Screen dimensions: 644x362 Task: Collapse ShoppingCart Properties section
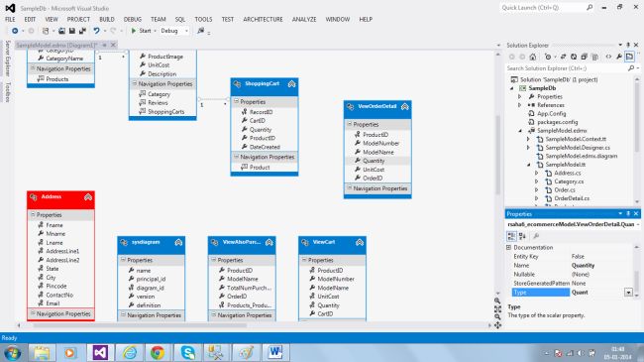(236, 101)
